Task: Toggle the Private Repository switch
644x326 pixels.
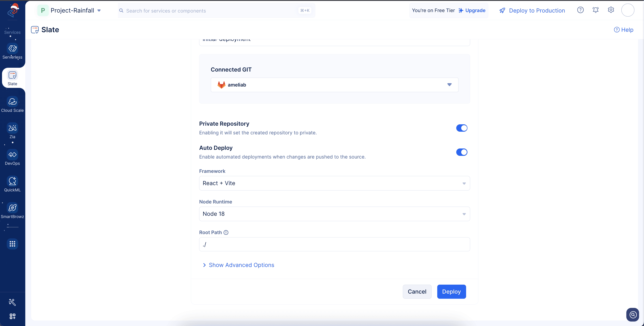Action: point(461,128)
